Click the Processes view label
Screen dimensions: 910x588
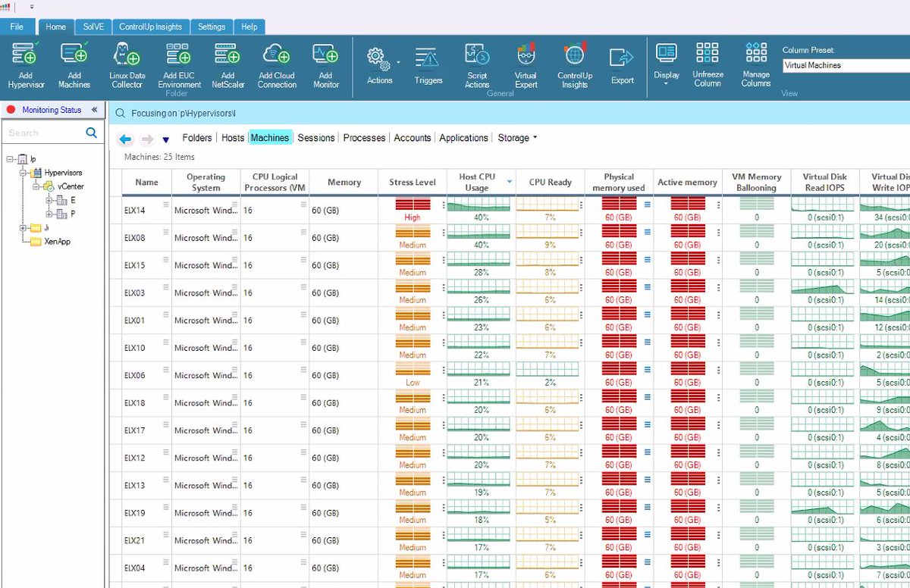(x=364, y=137)
